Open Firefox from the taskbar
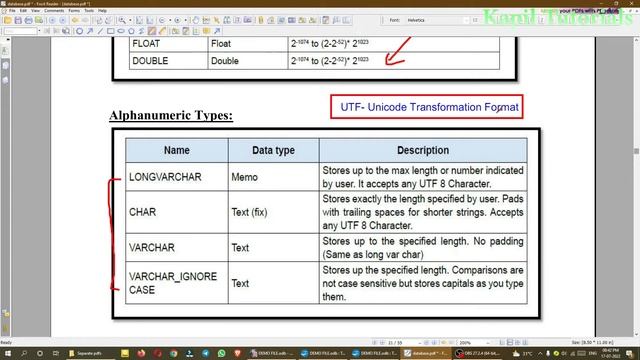 click(x=141, y=353)
